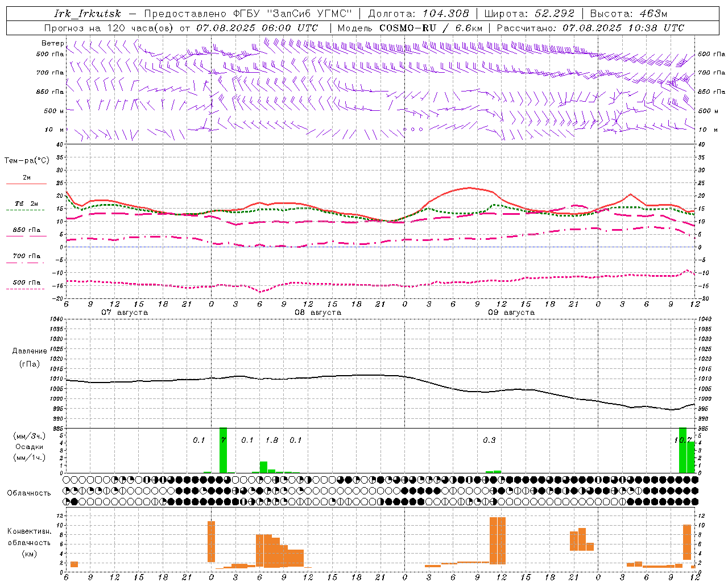Click the "2м" temperature legend entry
728x582 pixels.
[27, 178]
